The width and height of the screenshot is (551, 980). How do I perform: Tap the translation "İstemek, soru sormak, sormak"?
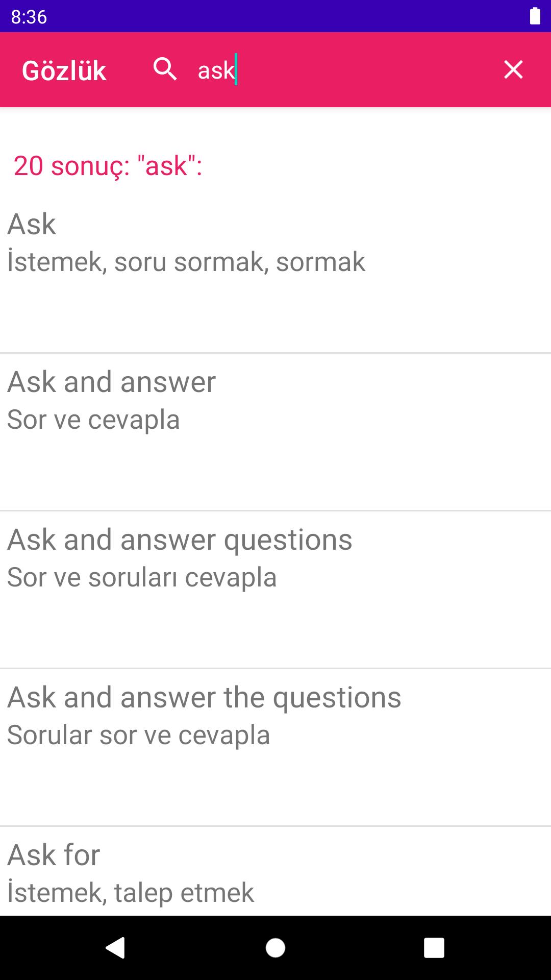point(186,262)
